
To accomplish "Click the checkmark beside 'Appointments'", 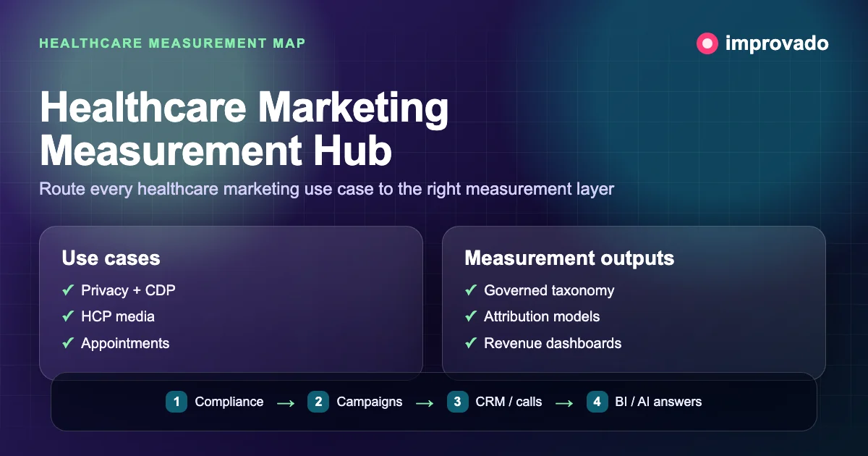I will [68, 343].
